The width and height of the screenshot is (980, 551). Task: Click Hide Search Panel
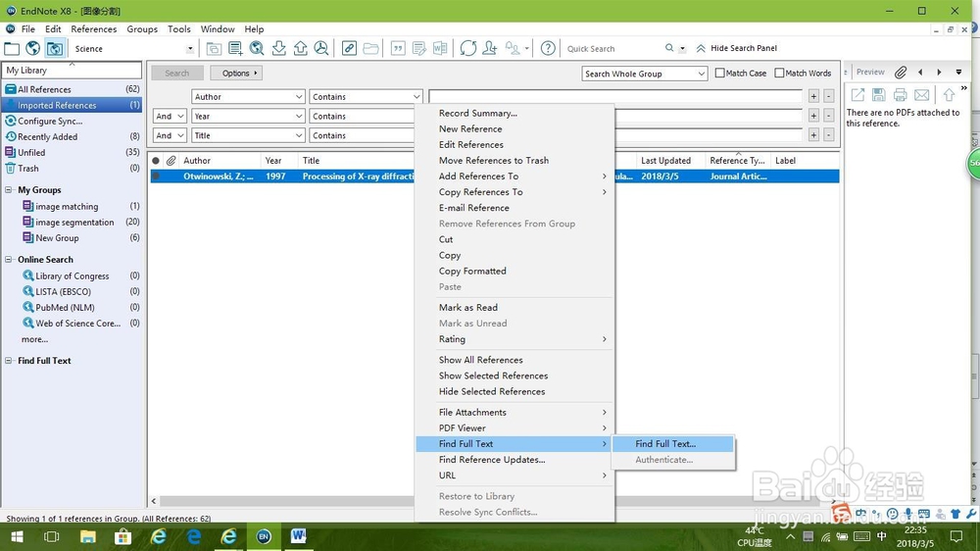(738, 48)
